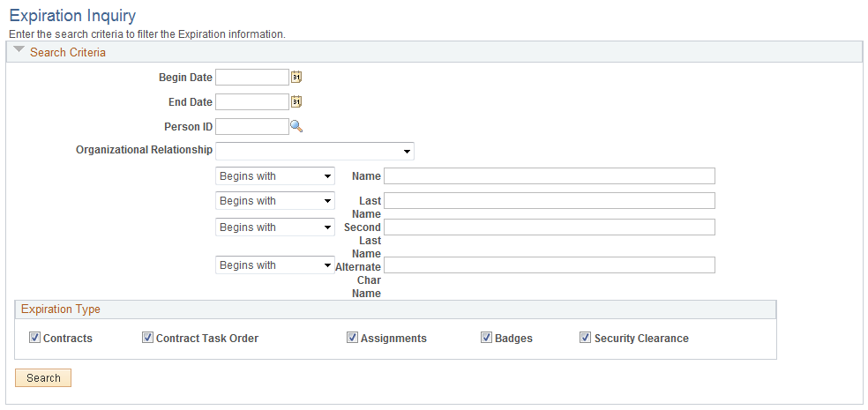Focus the End Date input field

tap(252, 101)
